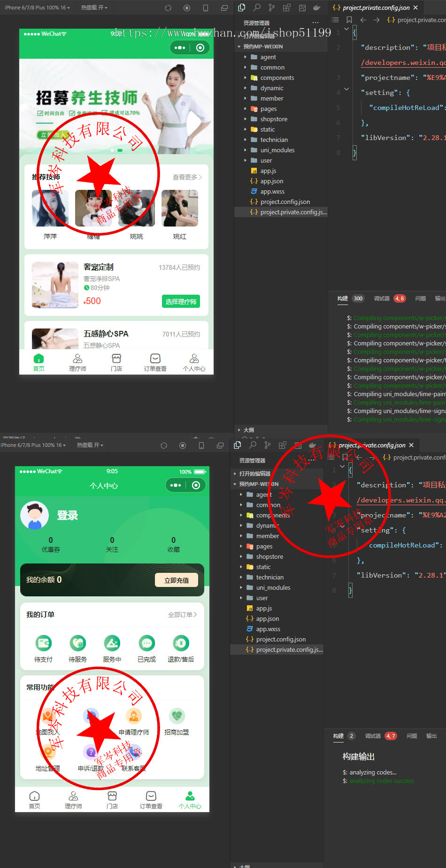Go back in the editor beside 首页
This screenshot has width=446, height=868.
[363, 20]
